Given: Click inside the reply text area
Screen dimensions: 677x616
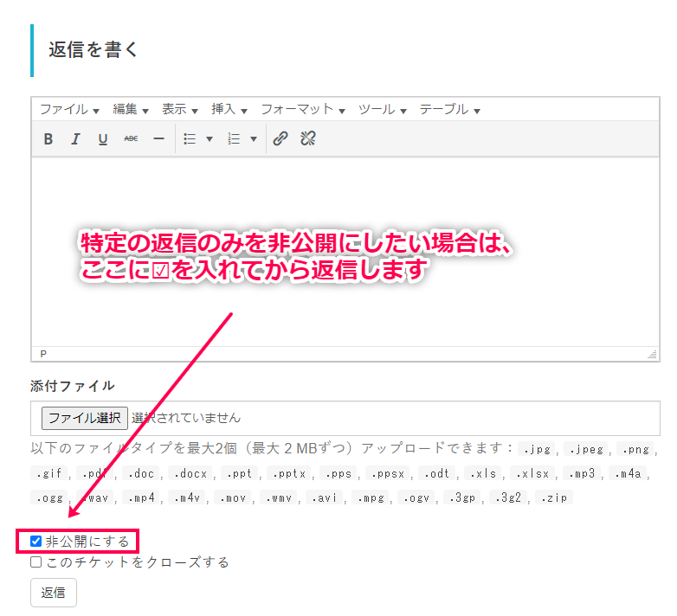Looking at the screenshot, I should click(x=345, y=252).
